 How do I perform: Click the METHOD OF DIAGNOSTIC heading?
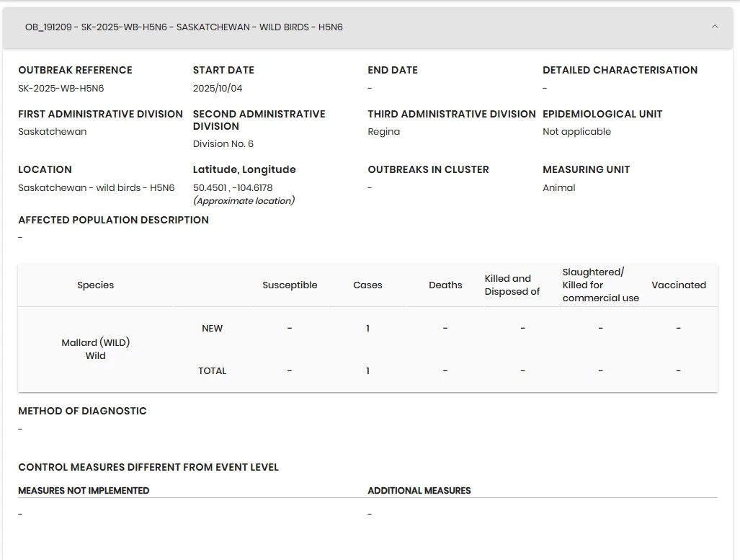[x=82, y=412]
